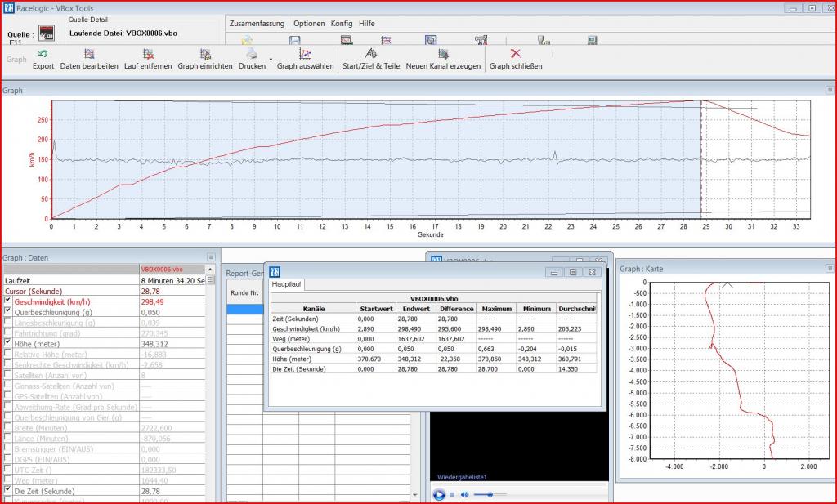Open Graph : Karte panel options button
This screenshot has width=837, height=504.
(830, 268)
